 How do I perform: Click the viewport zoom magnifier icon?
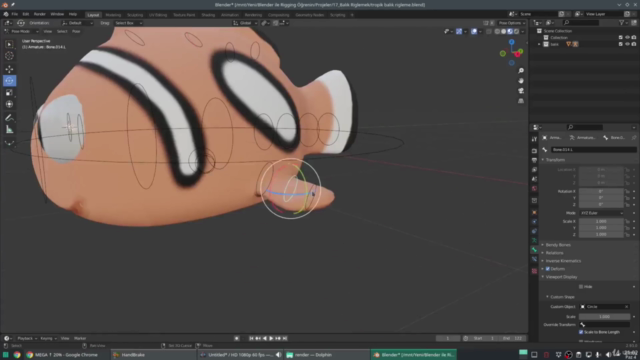tap(521, 71)
